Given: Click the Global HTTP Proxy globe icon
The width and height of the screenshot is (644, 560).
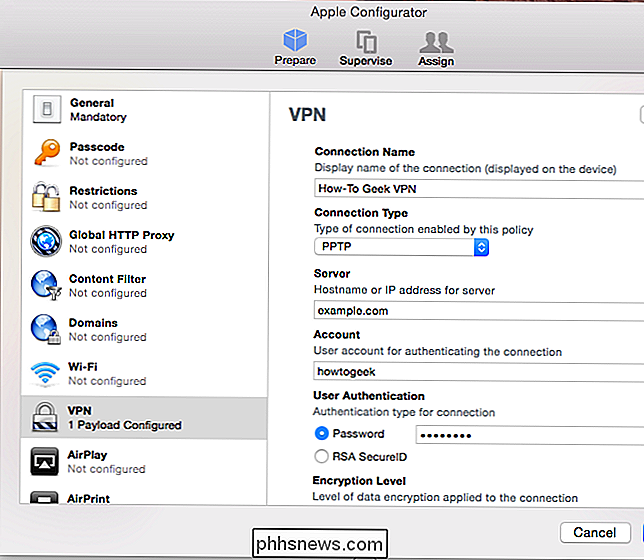Looking at the screenshot, I should (46, 241).
